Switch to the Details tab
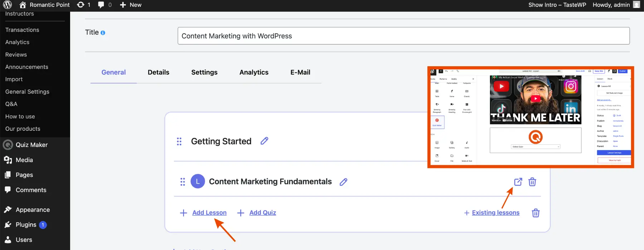 point(158,72)
